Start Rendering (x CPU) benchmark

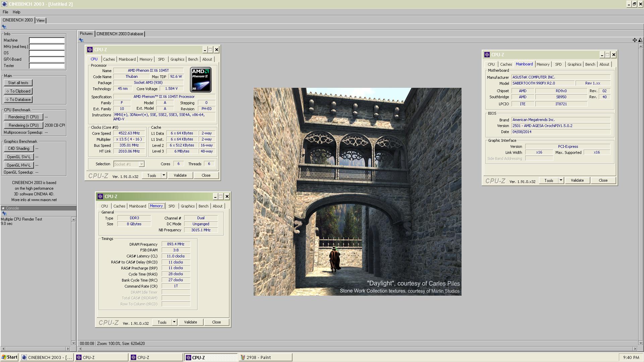click(x=23, y=125)
